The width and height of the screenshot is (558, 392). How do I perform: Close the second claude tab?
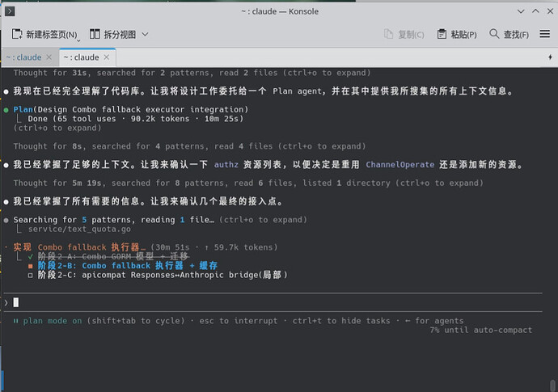(107, 57)
